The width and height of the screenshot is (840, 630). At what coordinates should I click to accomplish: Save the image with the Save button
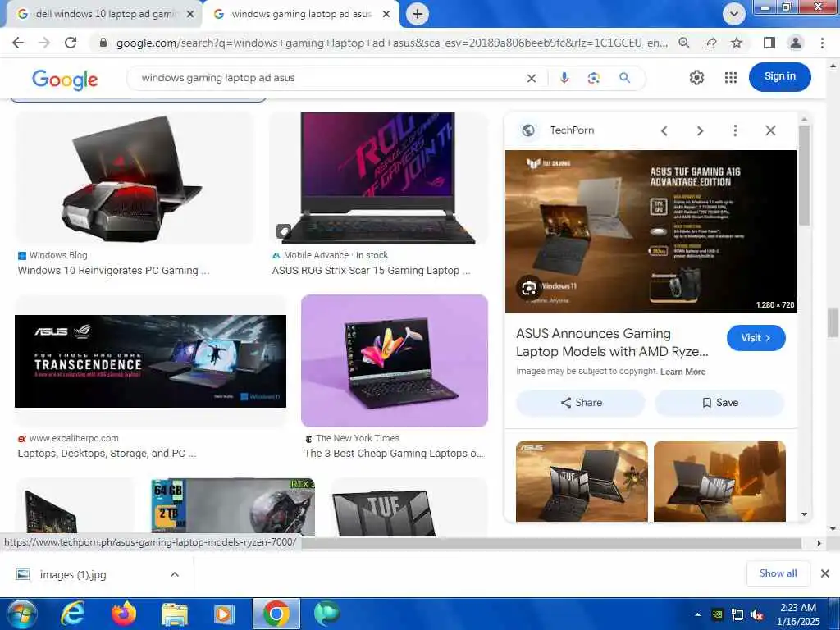[x=719, y=403]
